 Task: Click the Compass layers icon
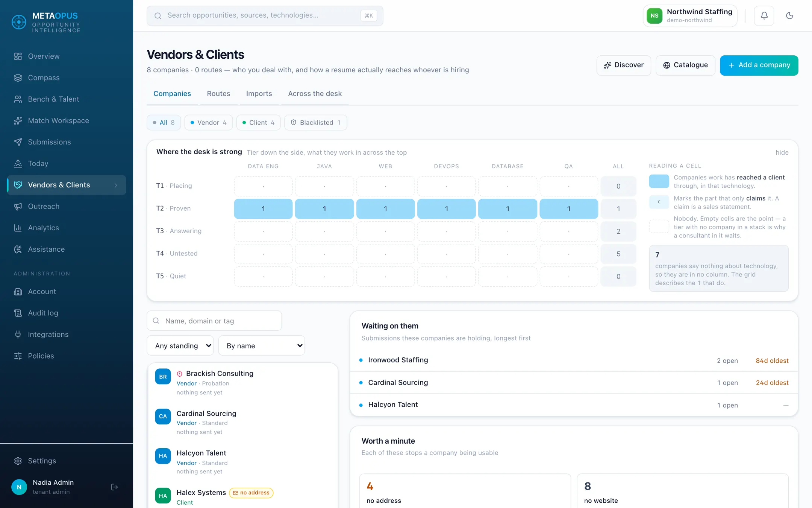pyautogui.click(x=18, y=78)
